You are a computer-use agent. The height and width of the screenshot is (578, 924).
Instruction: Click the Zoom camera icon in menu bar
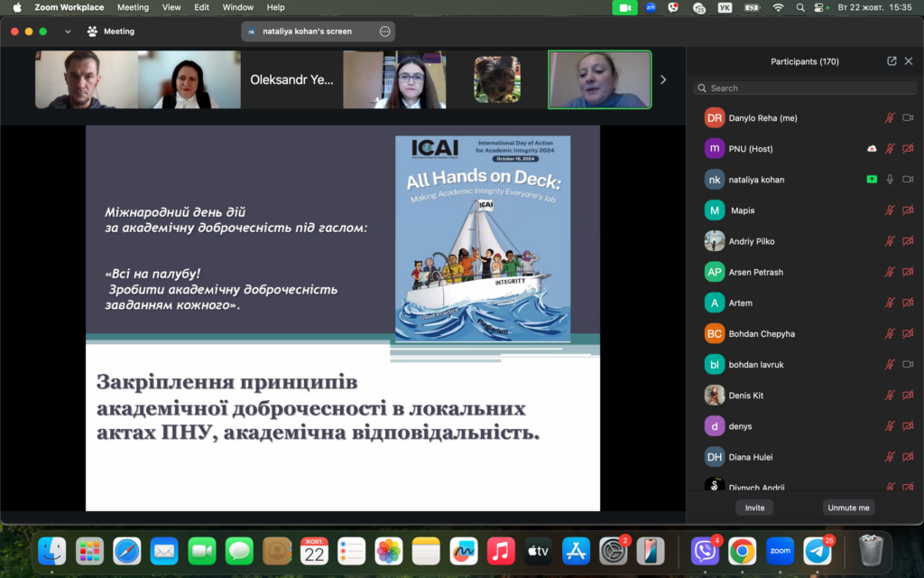[624, 7]
